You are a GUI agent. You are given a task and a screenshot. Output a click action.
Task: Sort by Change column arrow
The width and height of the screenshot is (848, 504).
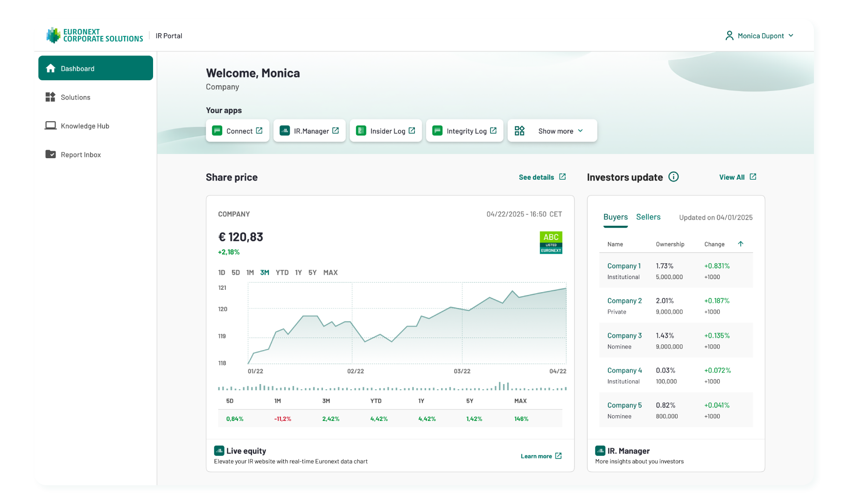coord(741,244)
